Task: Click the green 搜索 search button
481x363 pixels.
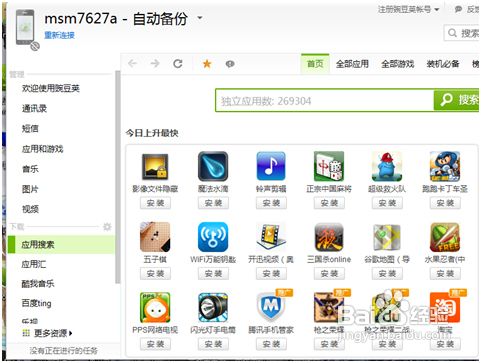Action: 457,100
